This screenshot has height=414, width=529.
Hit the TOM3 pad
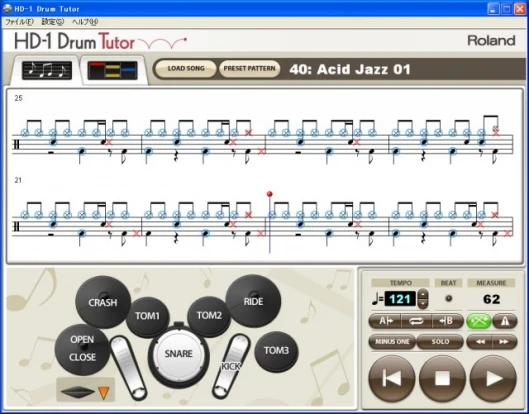click(x=276, y=351)
